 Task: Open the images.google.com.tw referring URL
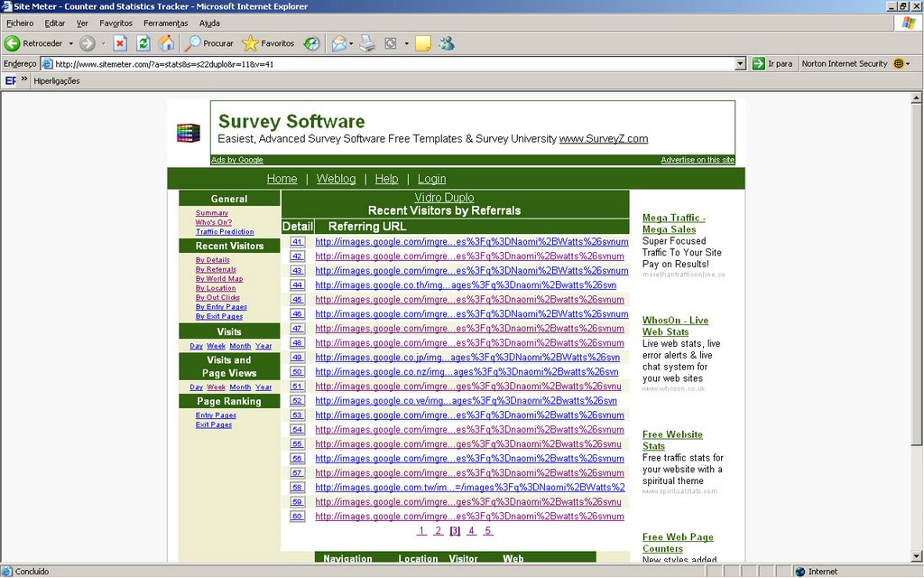pos(469,487)
